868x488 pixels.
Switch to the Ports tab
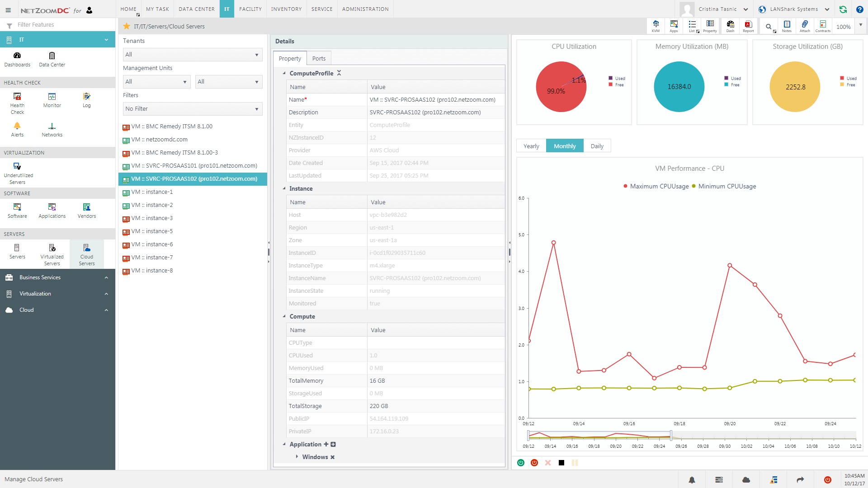pos(319,58)
